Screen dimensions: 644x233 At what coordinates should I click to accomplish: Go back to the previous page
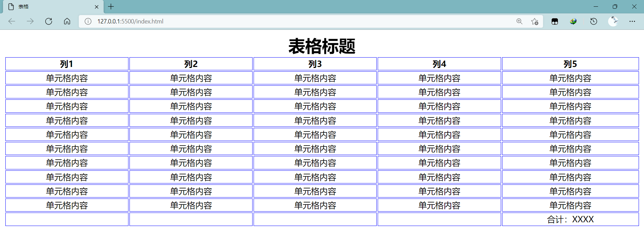click(12, 21)
